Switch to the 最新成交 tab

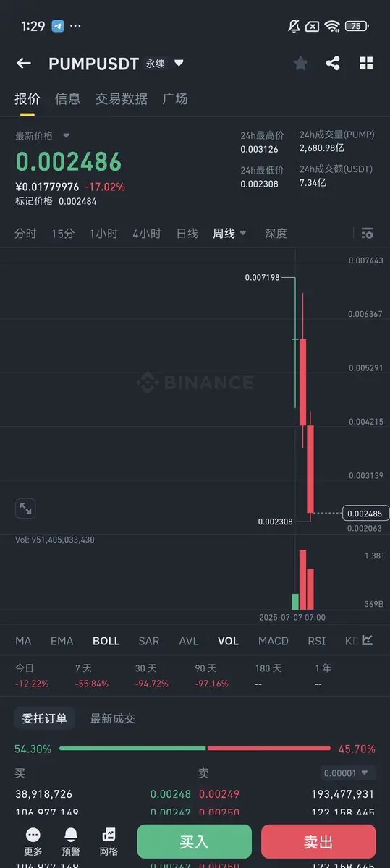[x=113, y=718]
